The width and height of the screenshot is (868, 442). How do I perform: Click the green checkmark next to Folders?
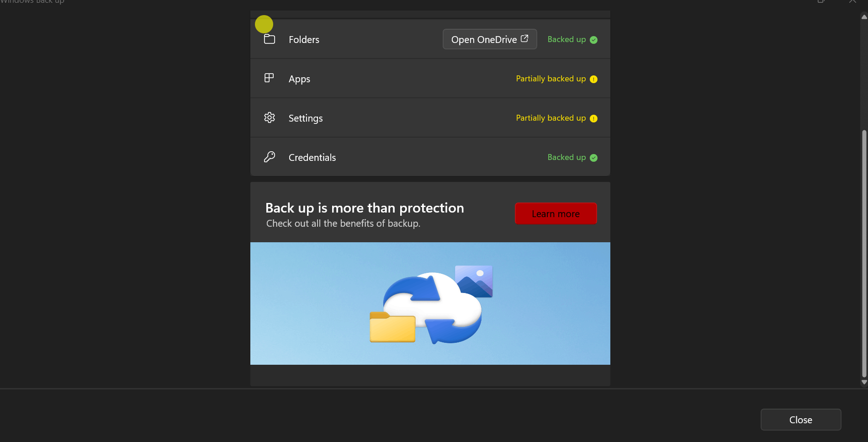593,40
